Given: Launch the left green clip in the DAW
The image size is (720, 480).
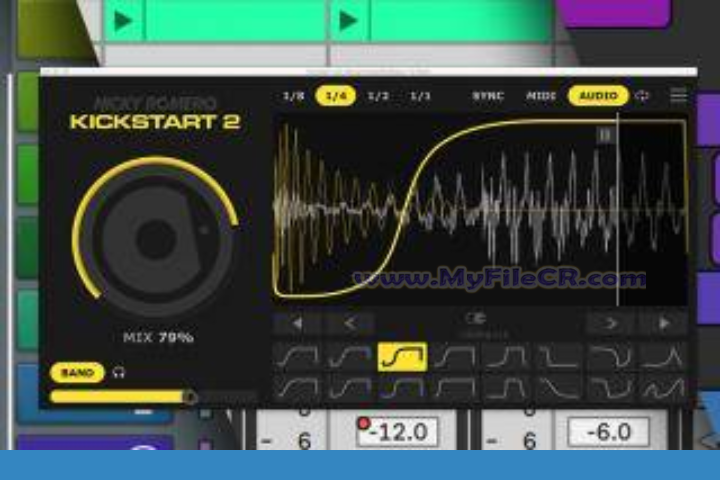Looking at the screenshot, I should tap(123, 21).
